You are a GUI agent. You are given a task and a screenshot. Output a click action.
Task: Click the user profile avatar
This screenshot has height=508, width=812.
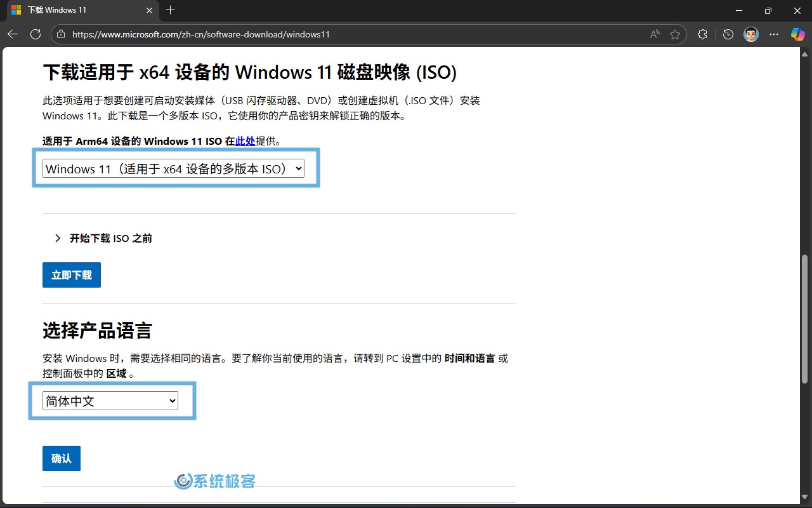[x=750, y=34]
